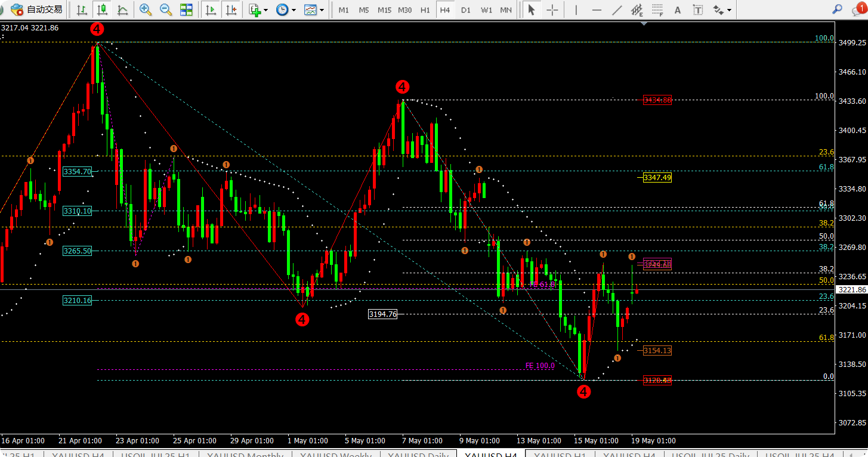Select the crosshair tool
The width and height of the screenshot is (868, 457).
pyautogui.click(x=552, y=10)
